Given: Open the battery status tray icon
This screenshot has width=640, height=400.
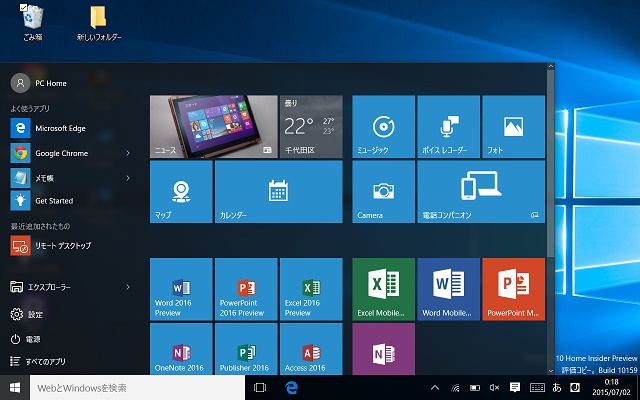Looking at the screenshot, I should (x=475, y=387).
